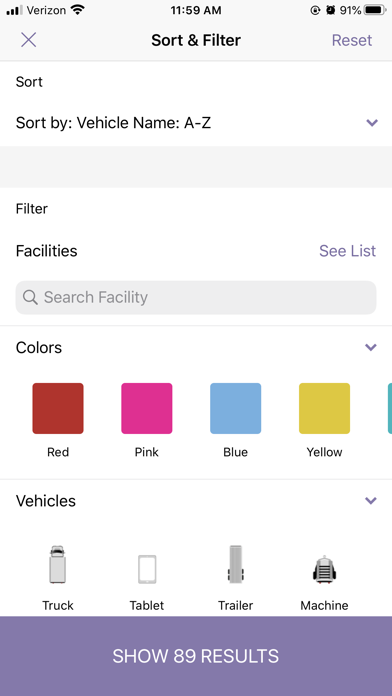Viewport: 392px width, 696px height.
Task: Select the partially visible teal swatch
Action: point(390,408)
